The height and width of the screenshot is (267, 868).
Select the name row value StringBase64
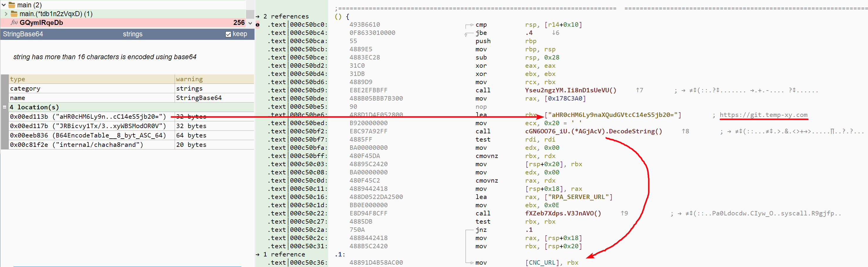click(x=199, y=98)
